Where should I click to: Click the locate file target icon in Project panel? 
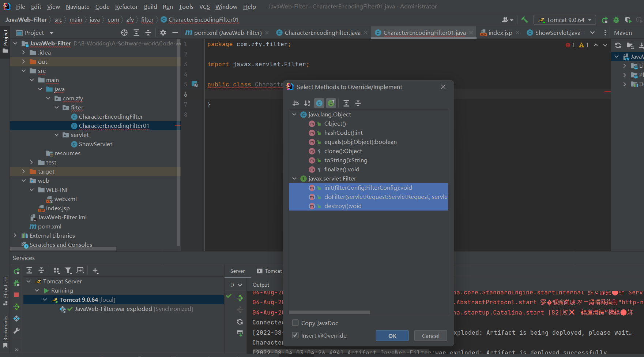[124, 33]
